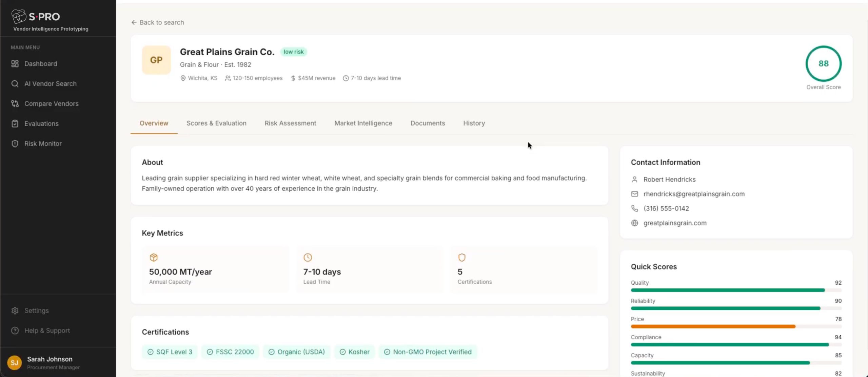This screenshot has width=868, height=377.
Task: Click the SQF Level 3 certification badge
Action: coord(170,352)
